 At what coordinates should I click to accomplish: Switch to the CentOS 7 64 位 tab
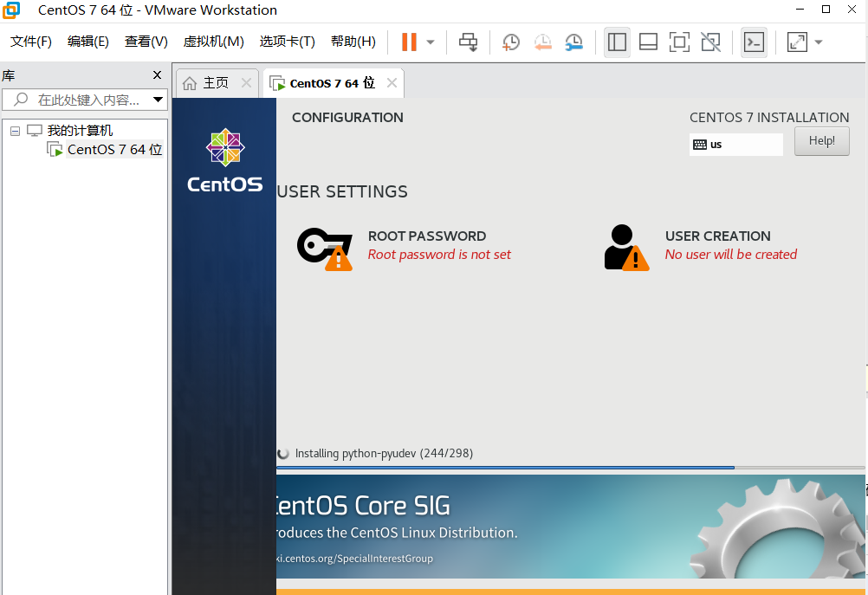pos(332,83)
